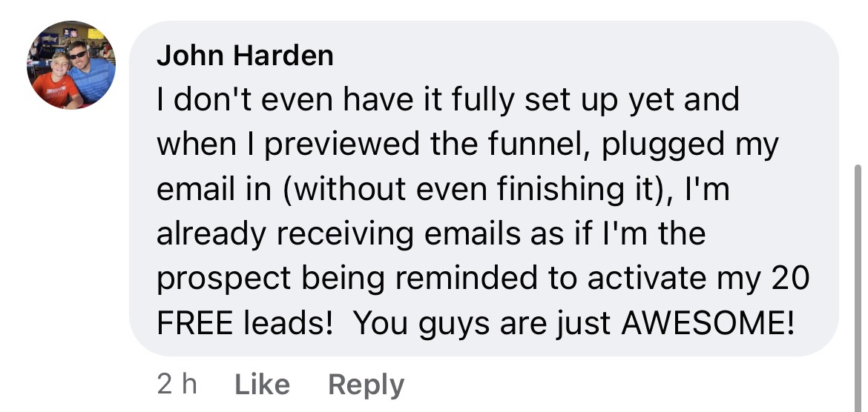Screen dimensions: 868x412
Task: Like John Harden's comment
Action: click(262, 384)
